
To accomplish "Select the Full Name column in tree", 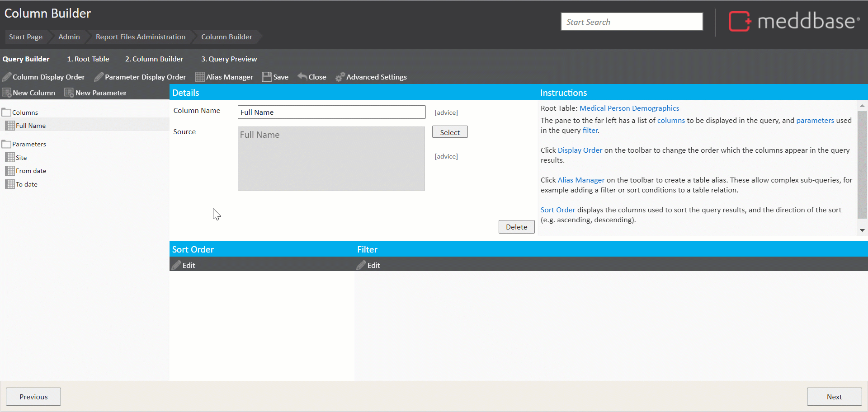I will point(31,126).
